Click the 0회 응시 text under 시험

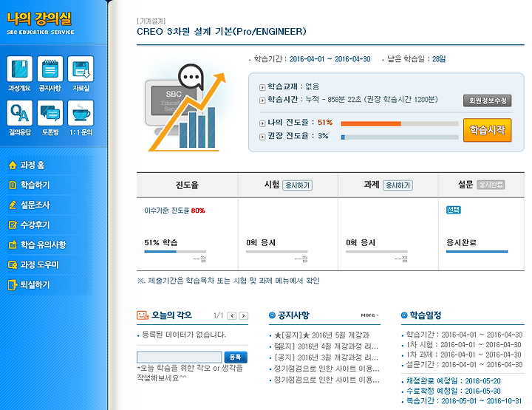click(261, 243)
